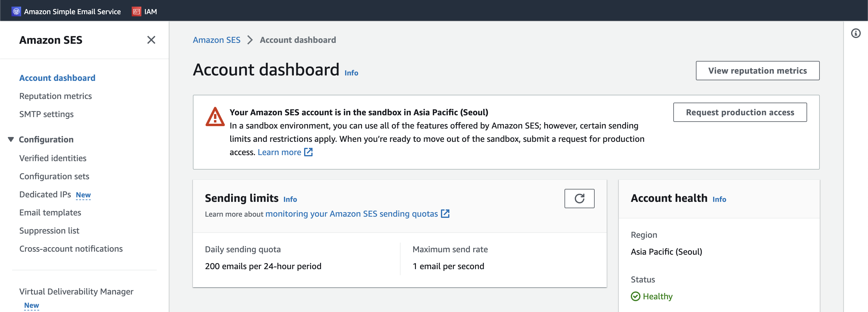868x312 pixels.
Task: Open Reputation metrics in sidebar
Action: pyautogui.click(x=55, y=96)
